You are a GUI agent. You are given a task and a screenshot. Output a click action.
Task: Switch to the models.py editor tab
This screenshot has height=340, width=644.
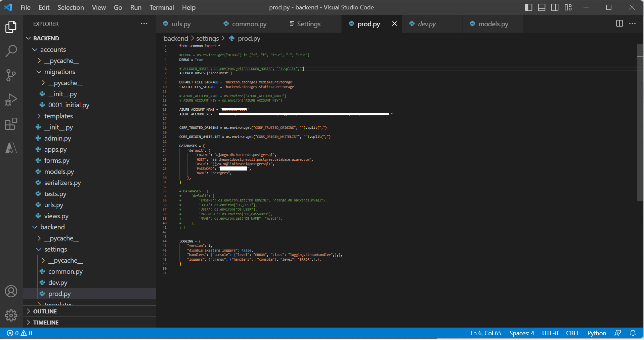tap(493, 24)
